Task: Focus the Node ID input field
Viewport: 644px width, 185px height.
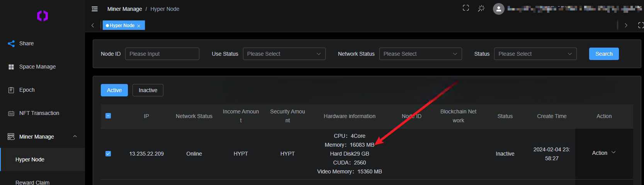Action: point(162,54)
